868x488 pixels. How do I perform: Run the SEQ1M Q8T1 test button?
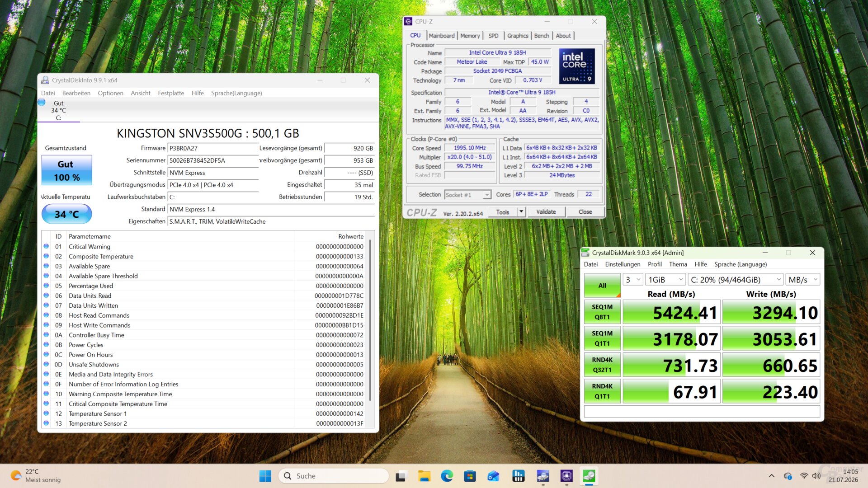pos(602,312)
